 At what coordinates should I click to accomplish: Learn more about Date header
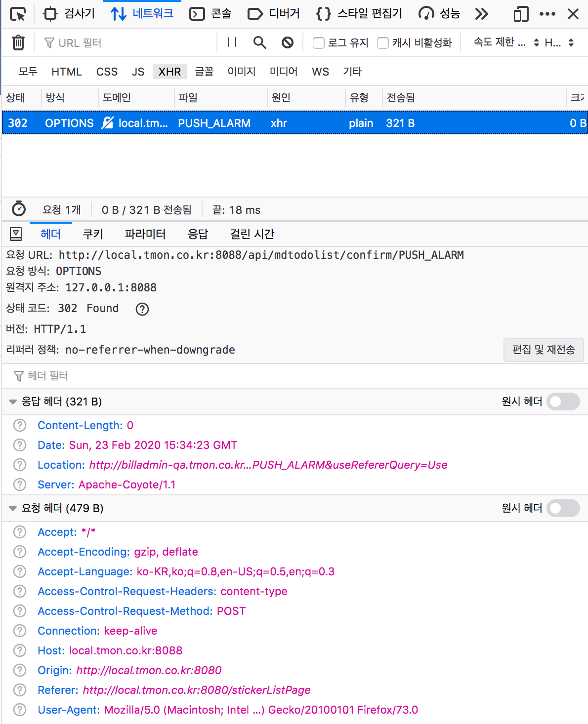(x=20, y=445)
